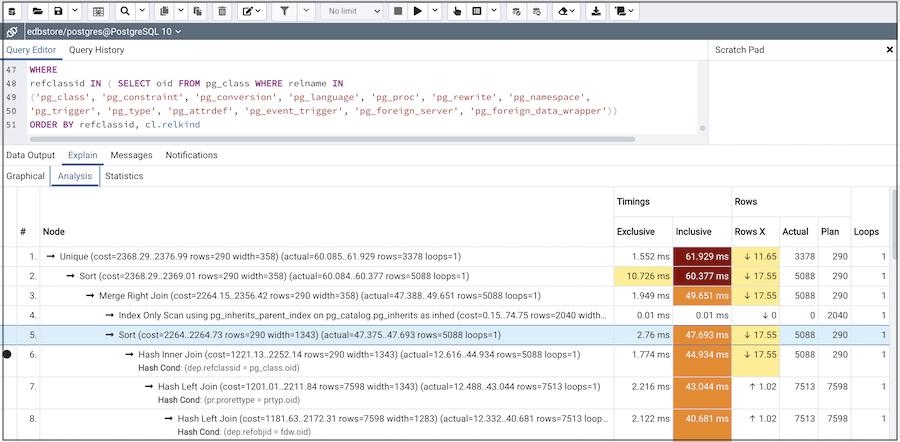Screen dimensions: 900x442
Task: Open the No limit rows dropdown
Action: [x=352, y=11]
